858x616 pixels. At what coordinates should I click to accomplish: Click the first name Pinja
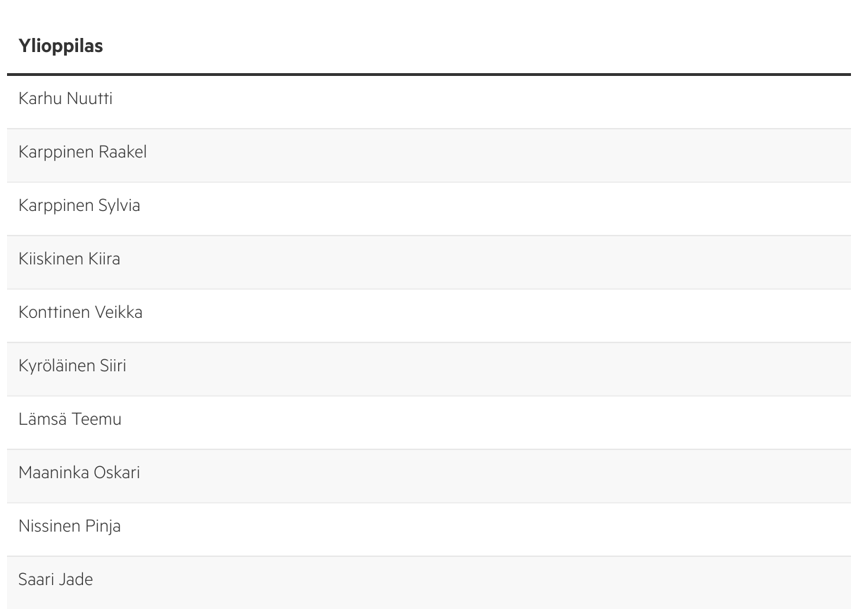coord(103,527)
